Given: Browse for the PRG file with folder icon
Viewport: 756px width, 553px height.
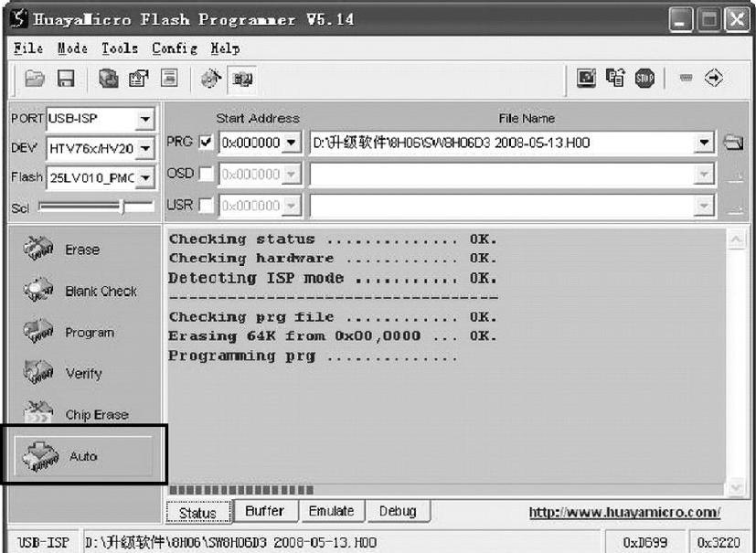Looking at the screenshot, I should 733,143.
